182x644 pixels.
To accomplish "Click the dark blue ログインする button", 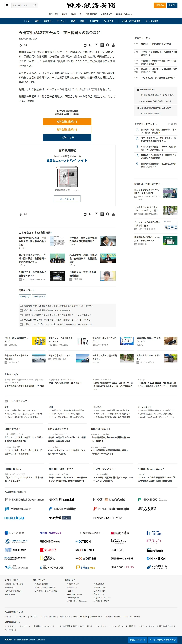I will point(67,137).
